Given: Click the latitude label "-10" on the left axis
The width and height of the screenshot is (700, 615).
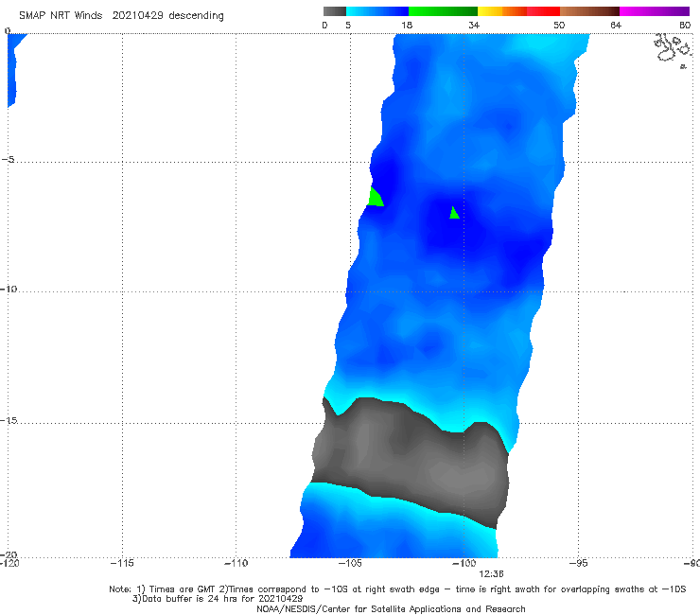Looking at the screenshot, I should tap(9, 290).
